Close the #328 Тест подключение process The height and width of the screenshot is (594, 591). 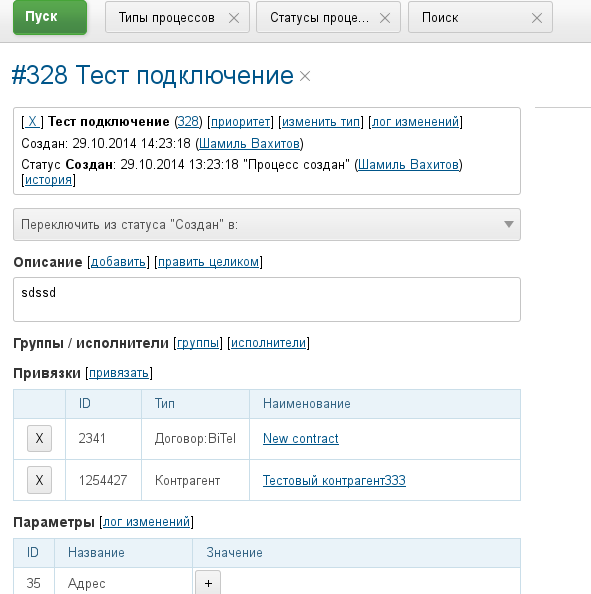pos(305,76)
